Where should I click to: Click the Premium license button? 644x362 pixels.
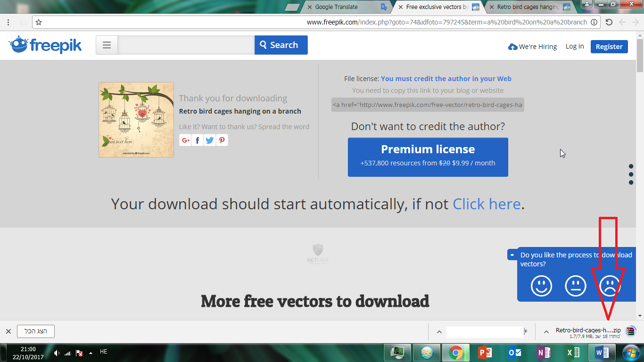428,157
